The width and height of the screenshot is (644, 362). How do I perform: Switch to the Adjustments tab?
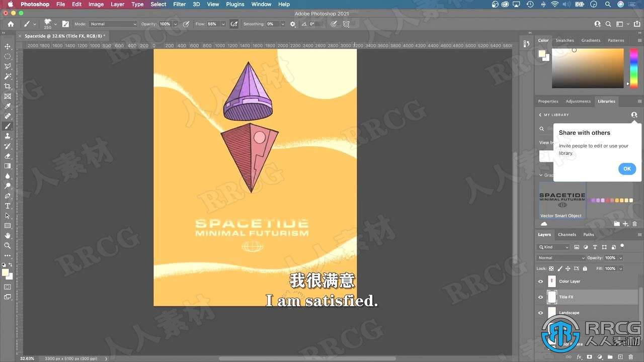(x=578, y=101)
